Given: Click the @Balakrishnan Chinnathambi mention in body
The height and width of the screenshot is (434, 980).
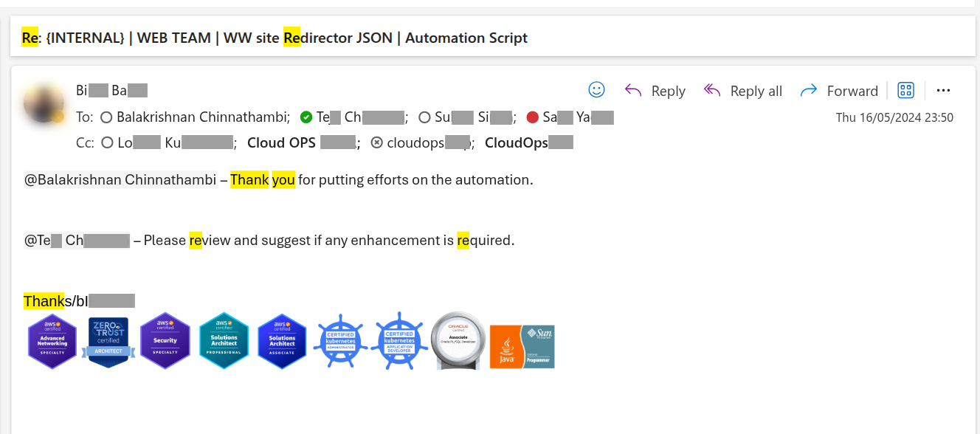Looking at the screenshot, I should click(x=120, y=180).
